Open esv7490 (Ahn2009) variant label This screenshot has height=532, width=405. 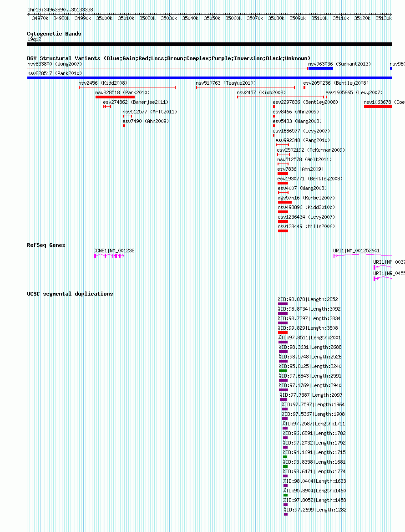(146, 121)
